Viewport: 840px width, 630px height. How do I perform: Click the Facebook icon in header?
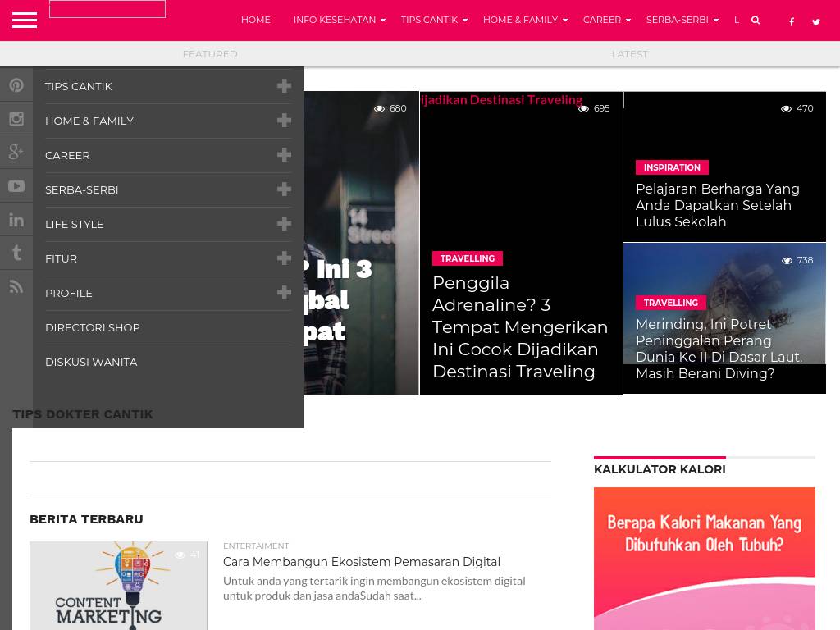pos(792,22)
